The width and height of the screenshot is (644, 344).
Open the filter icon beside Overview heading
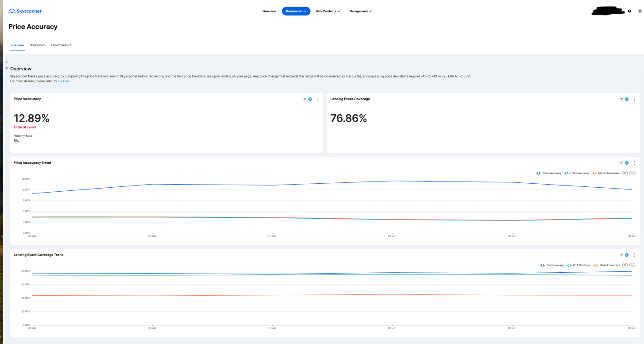pos(7,68)
